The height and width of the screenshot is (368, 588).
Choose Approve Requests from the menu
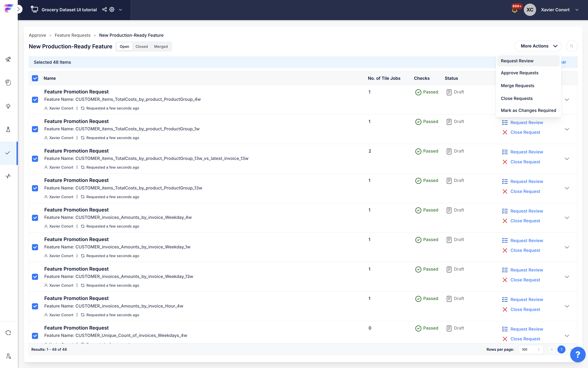click(528, 73)
